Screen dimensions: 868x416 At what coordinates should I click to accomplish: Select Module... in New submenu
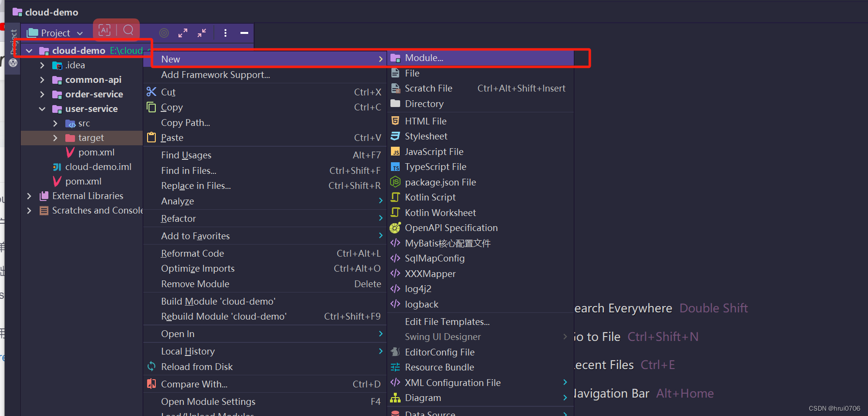tap(480, 58)
